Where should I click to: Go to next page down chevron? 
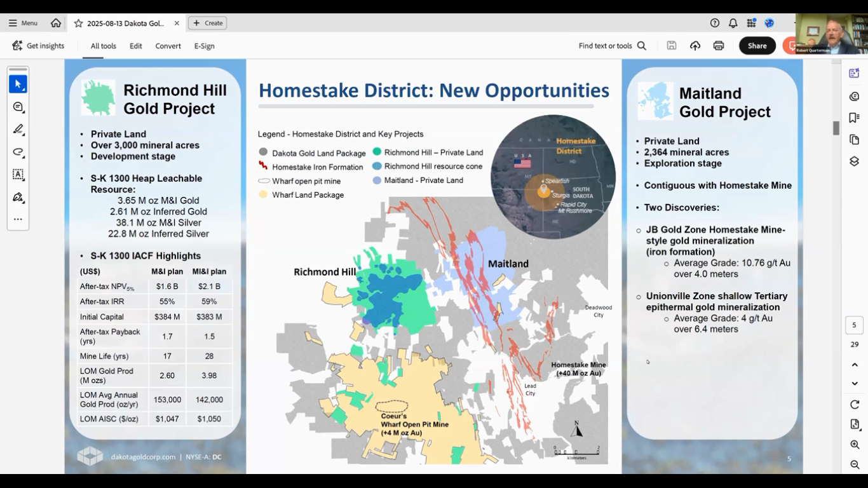[x=855, y=384]
